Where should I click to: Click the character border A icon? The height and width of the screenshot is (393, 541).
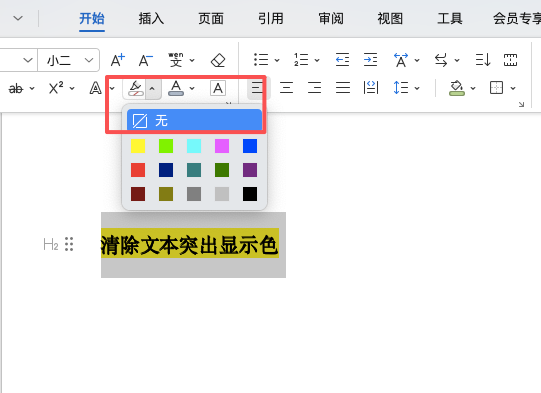coord(218,88)
